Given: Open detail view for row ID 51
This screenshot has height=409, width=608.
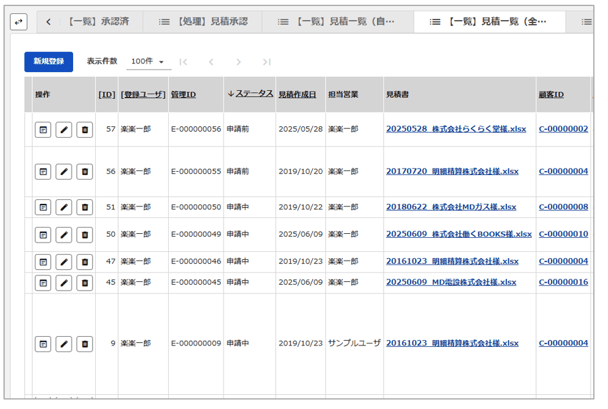Looking at the screenshot, I should [x=43, y=207].
